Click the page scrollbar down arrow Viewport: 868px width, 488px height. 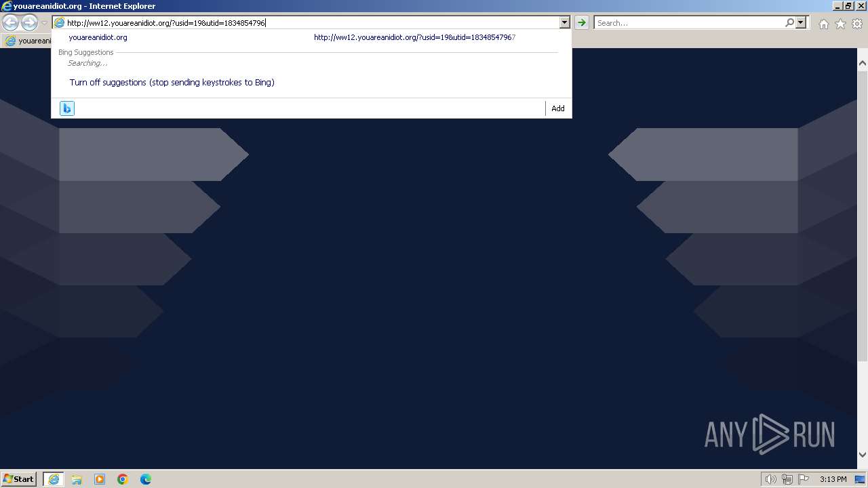coord(862,455)
